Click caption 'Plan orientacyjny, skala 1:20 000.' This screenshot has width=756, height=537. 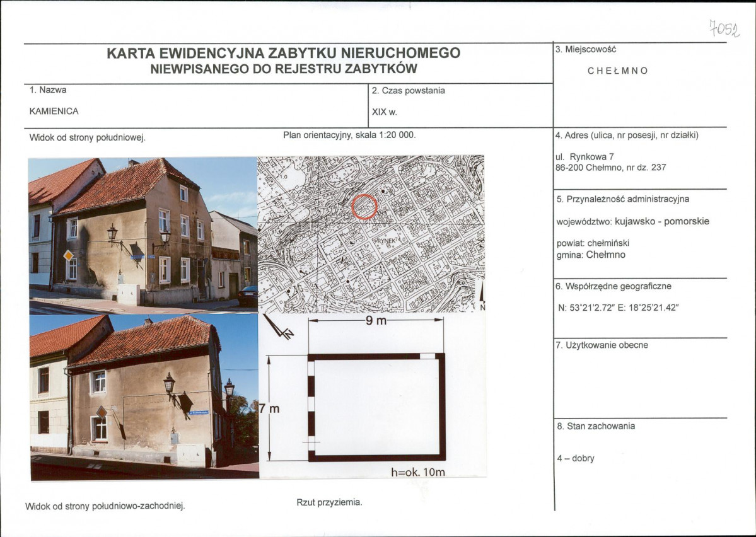coord(349,136)
